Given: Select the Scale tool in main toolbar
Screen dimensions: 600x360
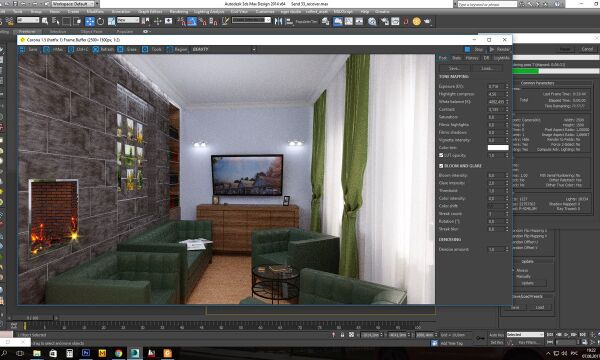Looking at the screenshot, I should [x=111, y=21].
